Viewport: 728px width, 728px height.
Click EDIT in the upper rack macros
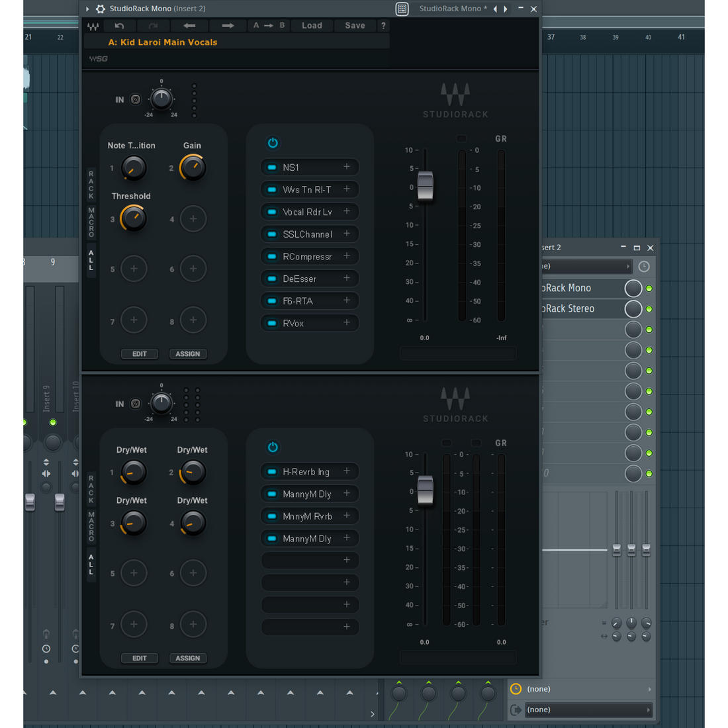[x=139, y=354]
